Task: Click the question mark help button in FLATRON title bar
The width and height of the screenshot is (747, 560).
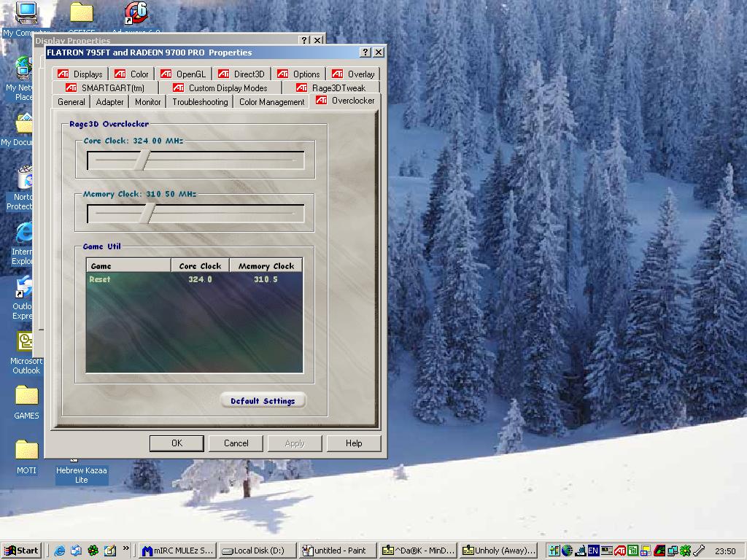Action: tap(365, 52)
